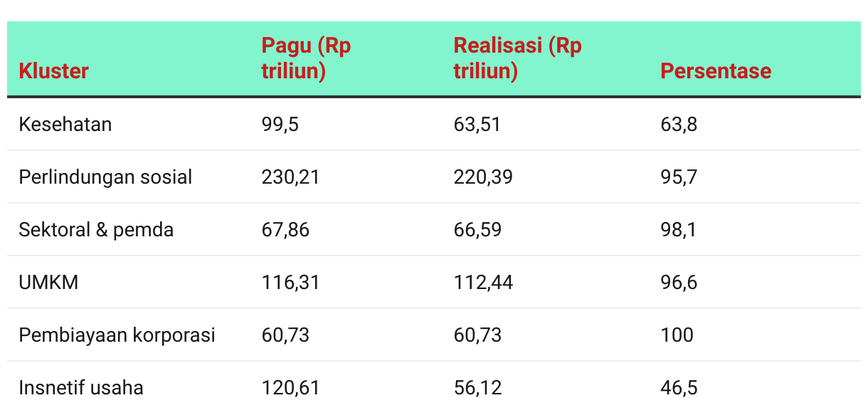Select the Pagu (Rp triliun) header
This screenshot has width=868, height=420.
306,58
